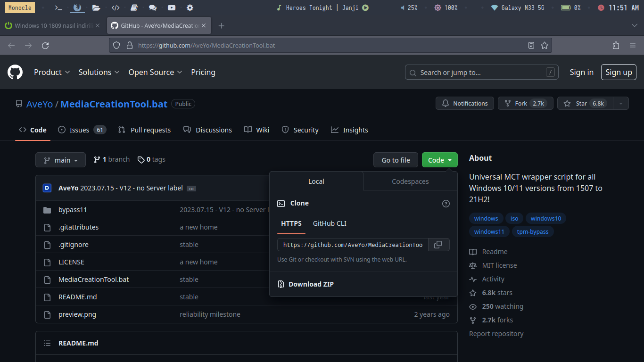Focus the Search or jump to field
This screenshot has height=362, width=644.
482,72
